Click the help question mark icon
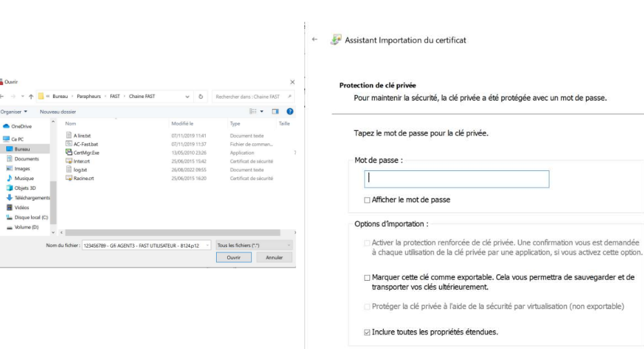644x349 pixels. pos(290,111)
